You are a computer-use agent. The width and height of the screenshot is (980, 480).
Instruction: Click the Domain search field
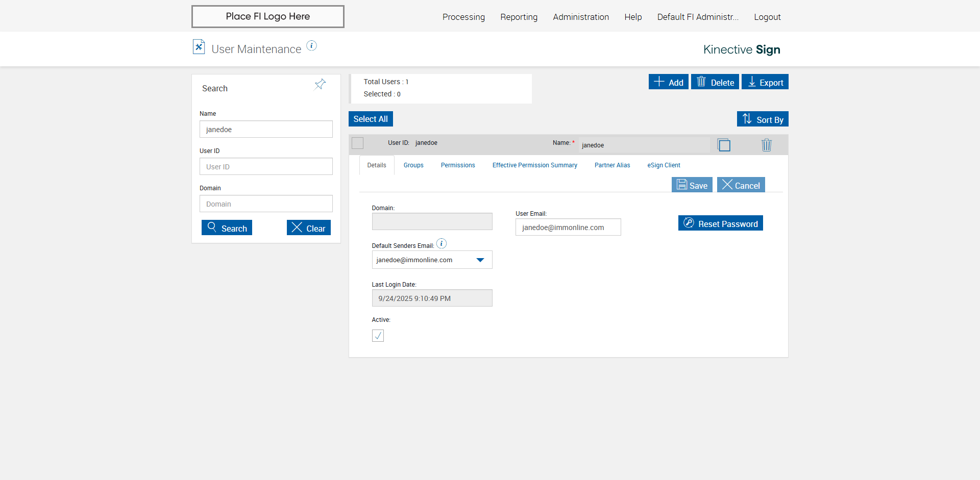point(266,204)
